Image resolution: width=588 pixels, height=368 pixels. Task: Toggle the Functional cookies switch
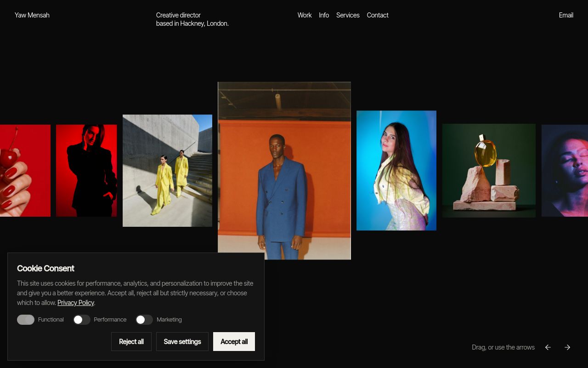point(26,320)
